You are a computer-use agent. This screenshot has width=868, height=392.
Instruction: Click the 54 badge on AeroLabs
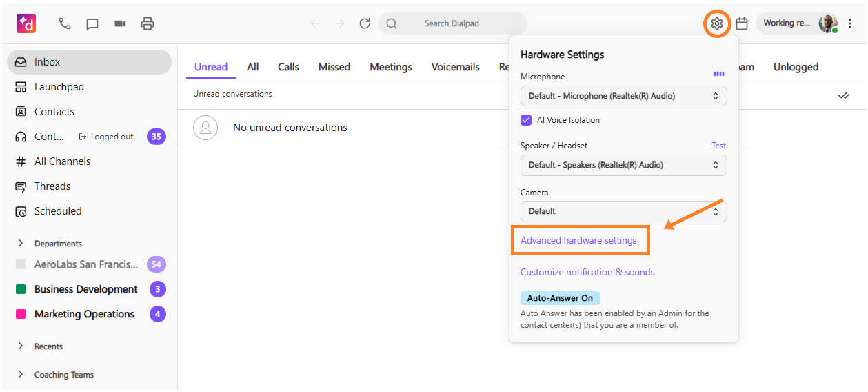pyautogui.click(x=157, y=264)
